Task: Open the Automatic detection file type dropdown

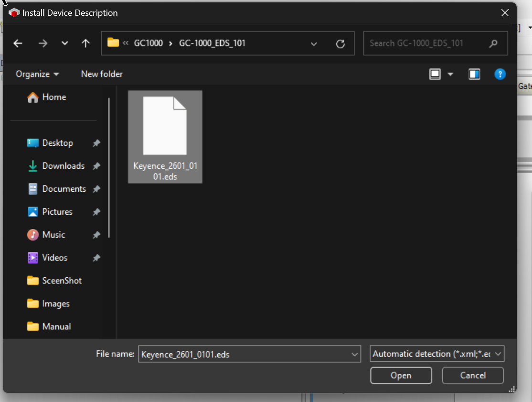Action: pyautogui.click(x=437, y=354)
